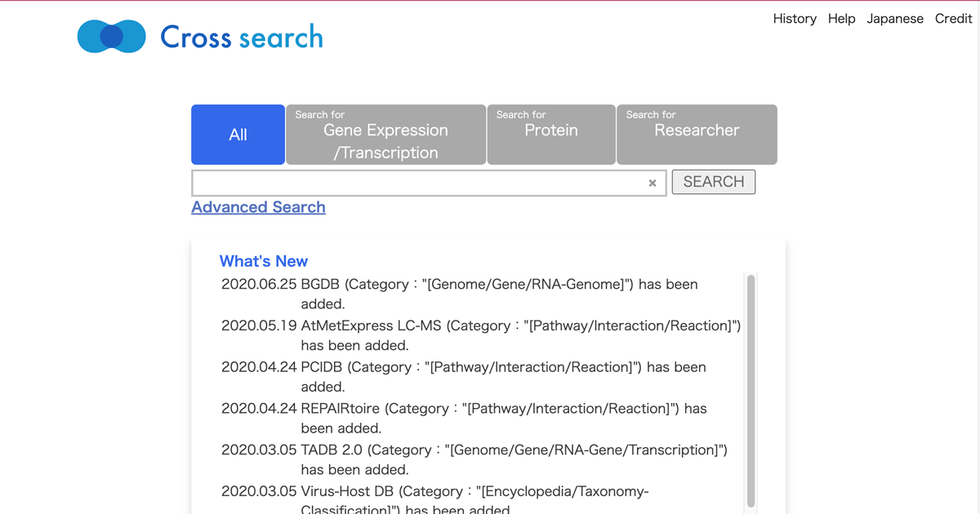980x514 pixels.
Task: Select the PCIDB news entry
Action: coord(463,376)
